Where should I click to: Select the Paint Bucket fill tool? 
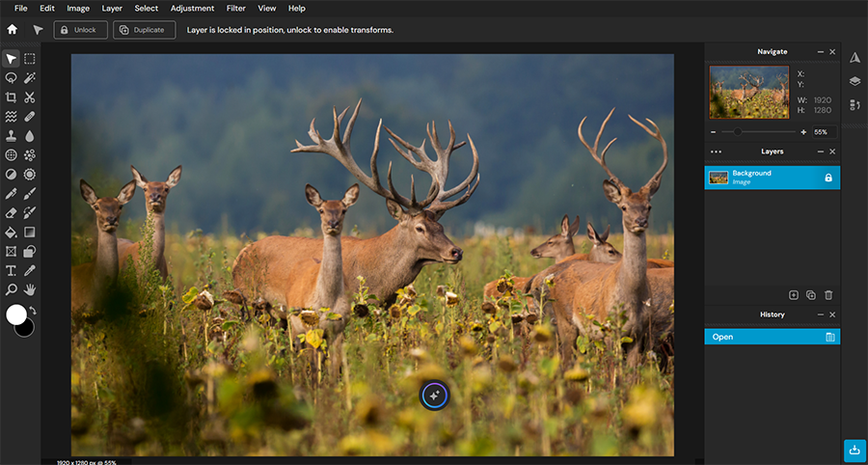[x=11, y=232]
